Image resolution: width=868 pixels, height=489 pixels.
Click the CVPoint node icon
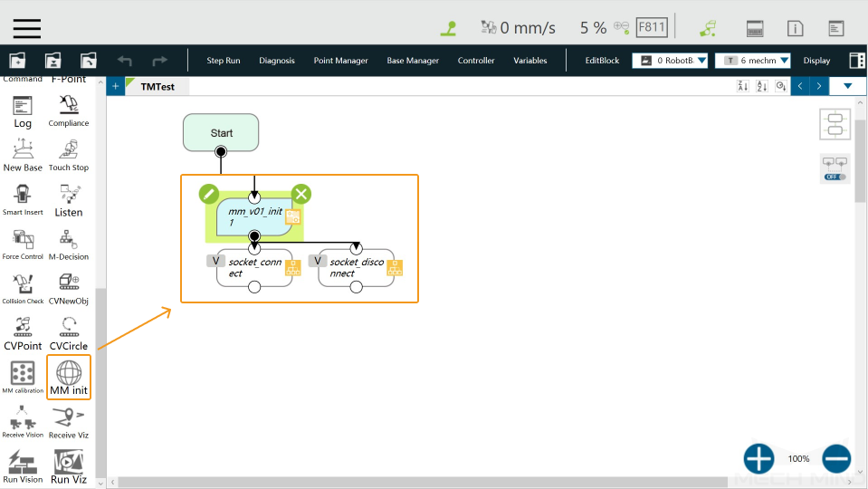click(x=23, y=333)
